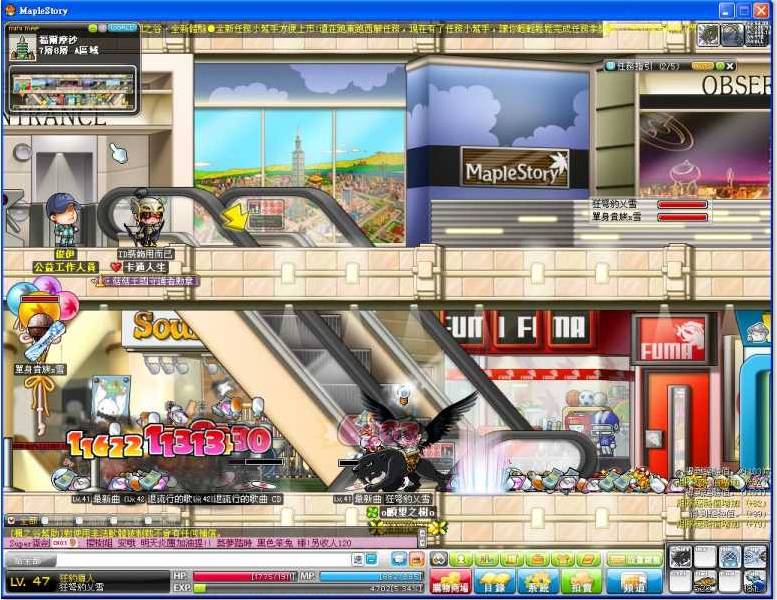Open the green 拍賣 auction button
Screen dimensions: 777x600
[581, 581]
